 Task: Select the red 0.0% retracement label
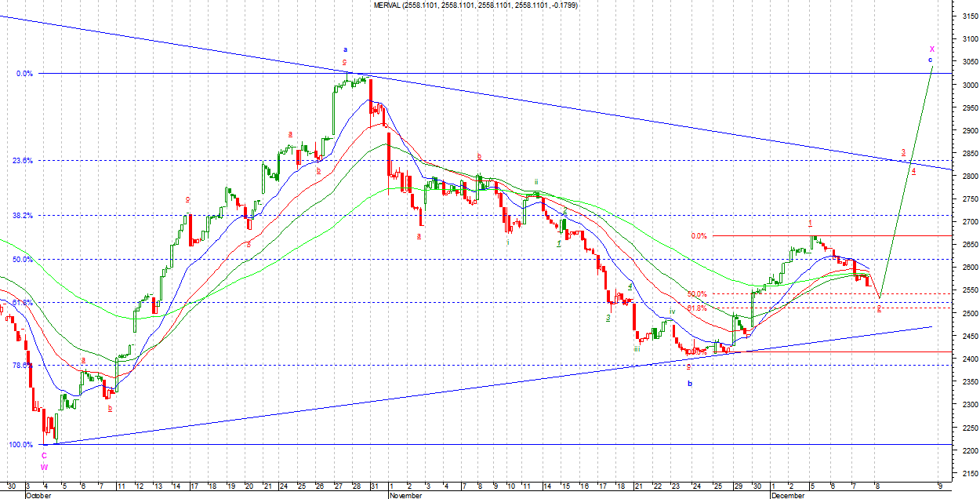click(x=699, y=235)
